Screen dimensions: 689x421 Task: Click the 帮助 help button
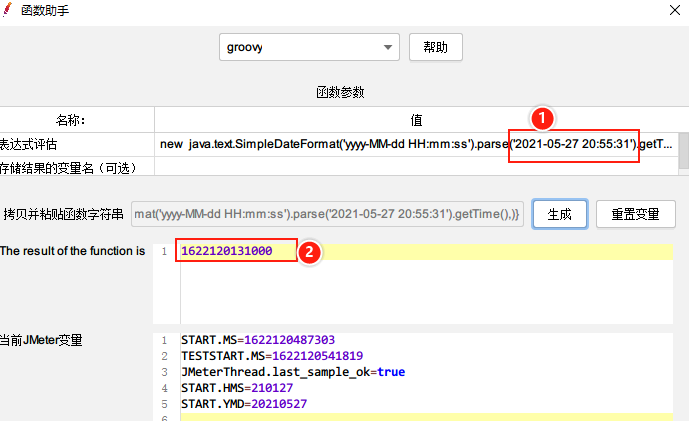[x=435, y=47]
